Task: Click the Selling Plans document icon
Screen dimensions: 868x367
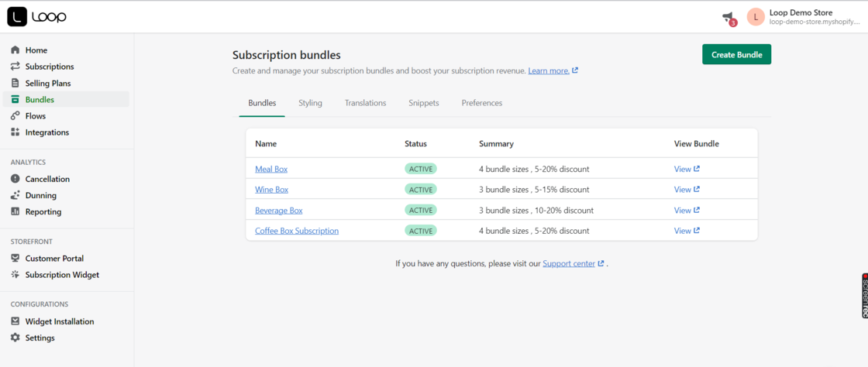Action: [15, 83]
